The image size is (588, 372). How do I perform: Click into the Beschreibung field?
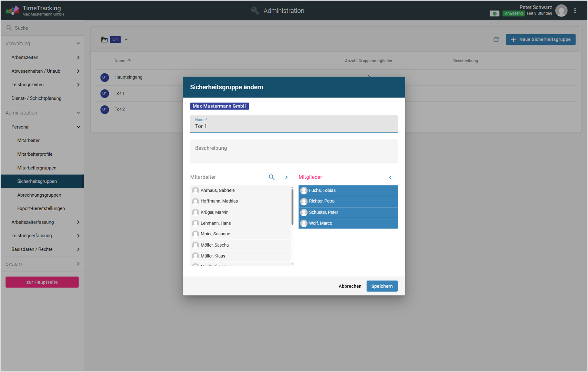(x=294, y=152)
